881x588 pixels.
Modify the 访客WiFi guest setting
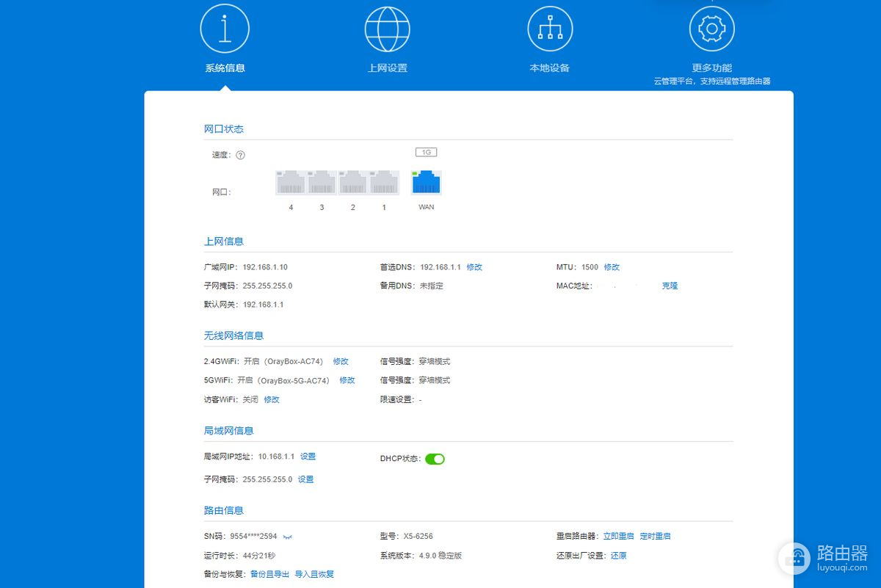(x=272, y=399)
